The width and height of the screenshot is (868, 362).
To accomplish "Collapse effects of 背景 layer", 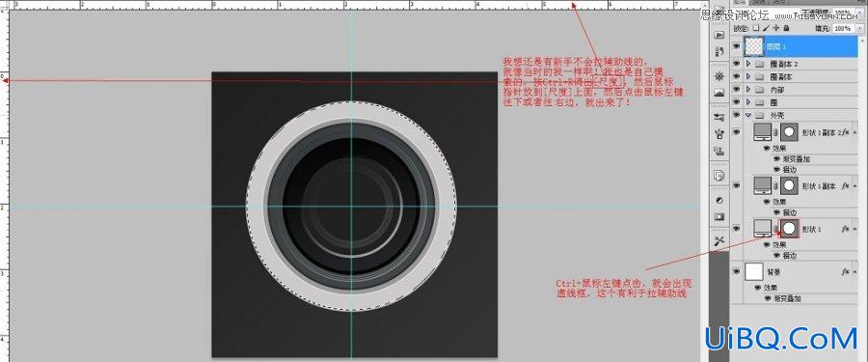I will point(855,272).
